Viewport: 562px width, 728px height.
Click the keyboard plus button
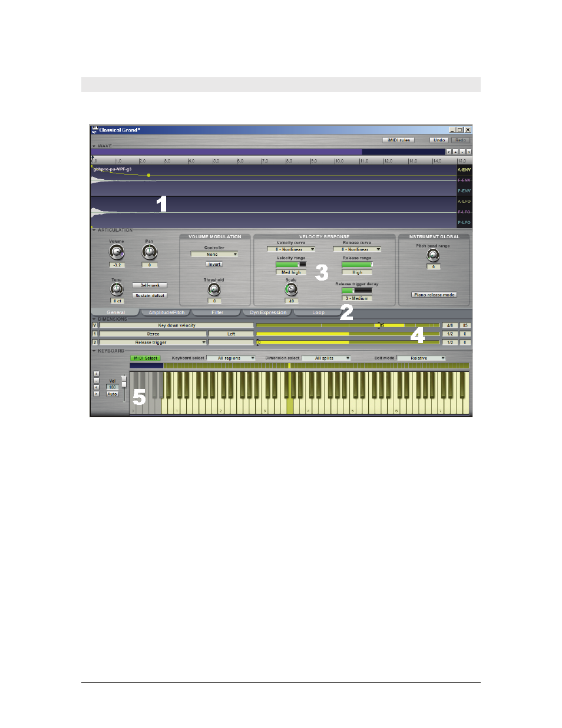96,374
